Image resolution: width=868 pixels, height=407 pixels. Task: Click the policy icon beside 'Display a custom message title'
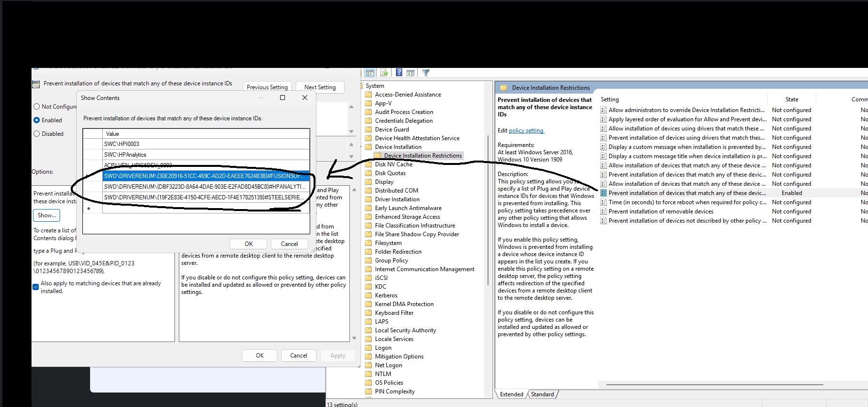click(x=604, y=156)
